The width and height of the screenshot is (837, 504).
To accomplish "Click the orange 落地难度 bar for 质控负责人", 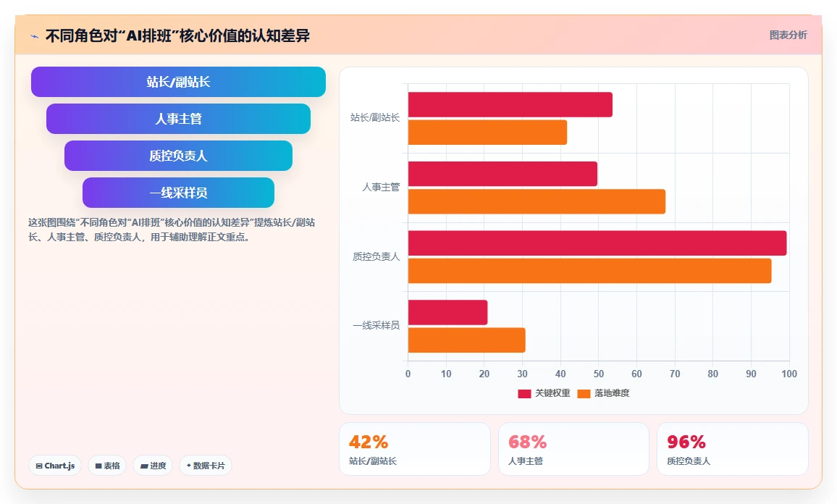I will 590,271.
